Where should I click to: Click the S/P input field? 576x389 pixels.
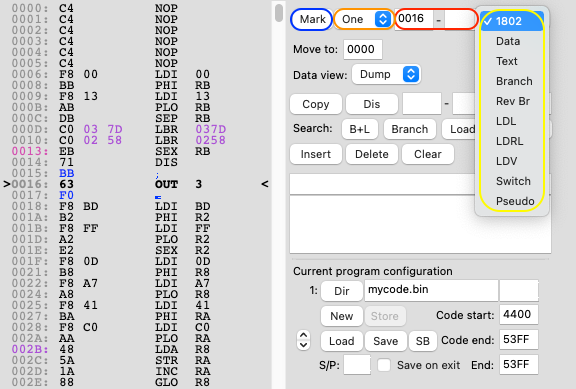point(357,365)
